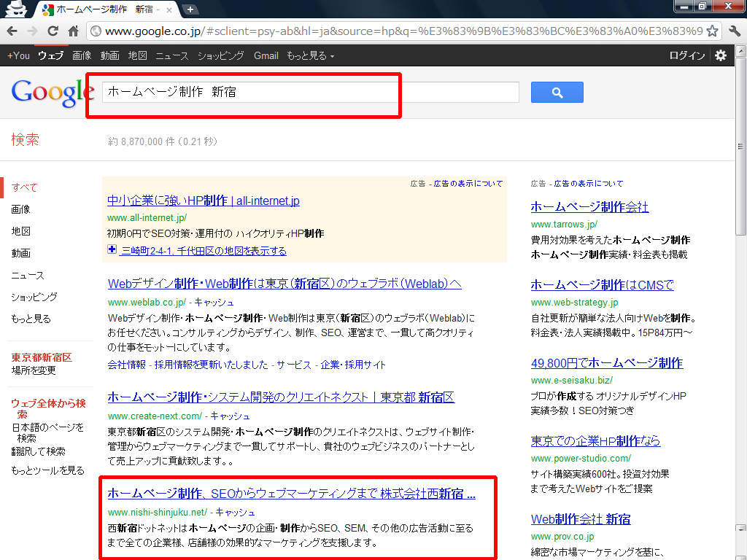Select すべて in left sidebar

tap(24, 187)
